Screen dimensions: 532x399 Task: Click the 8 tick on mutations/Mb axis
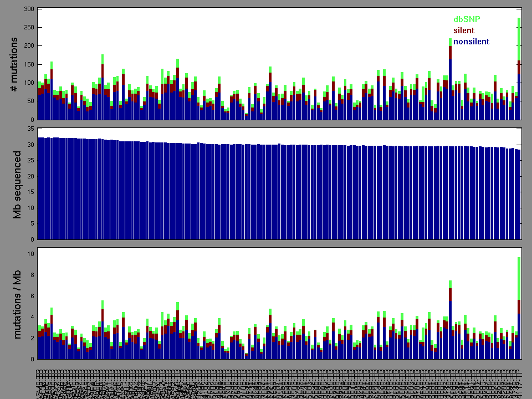coord(32,275)
